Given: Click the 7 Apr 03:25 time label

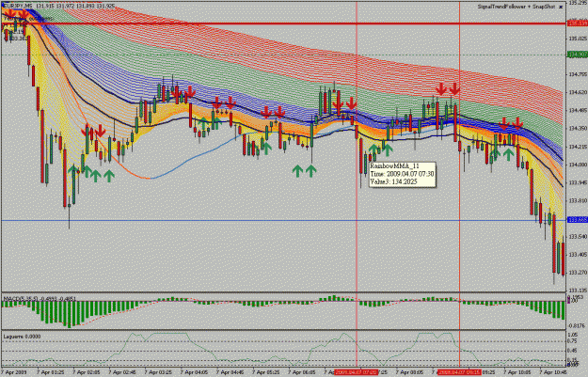Looking at the screenshot, I should [159, 372].
